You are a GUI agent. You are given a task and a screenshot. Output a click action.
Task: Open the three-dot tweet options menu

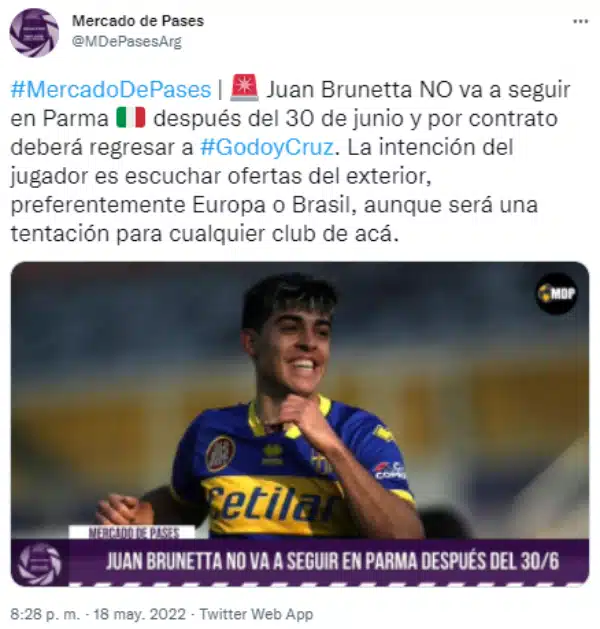click(580, 22)
